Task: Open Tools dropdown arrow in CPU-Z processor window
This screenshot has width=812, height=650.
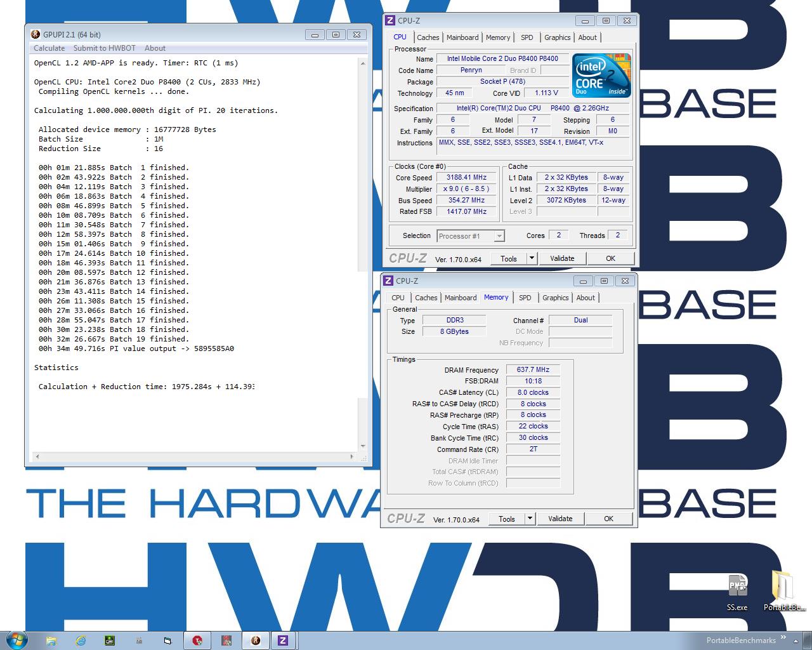Action: 532,258
